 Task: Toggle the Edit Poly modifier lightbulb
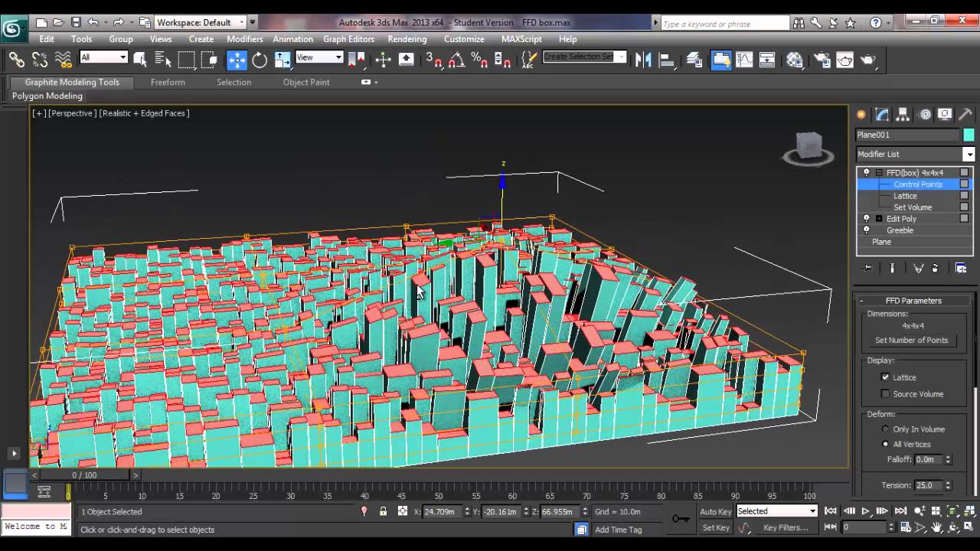[866, 219]
